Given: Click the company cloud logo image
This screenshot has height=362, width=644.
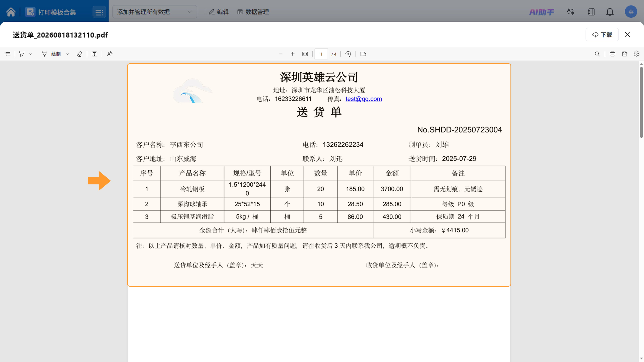Looking at the screenshot, I should [x=192, y=91].
